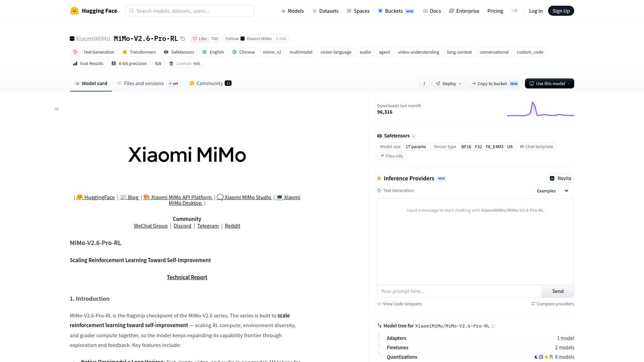This screenshot has width=644, height=362.
Task: Click the View Code Snippets link
Action: point(399,304)
